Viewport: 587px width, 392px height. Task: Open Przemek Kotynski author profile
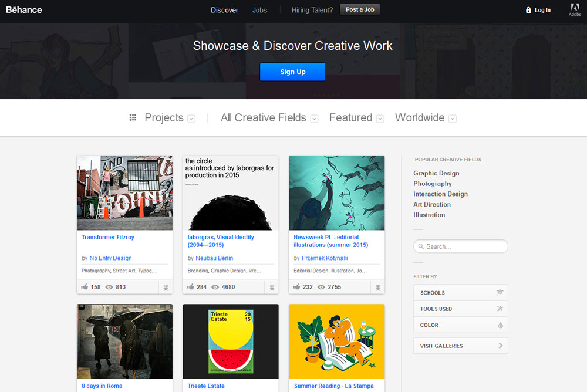click(325, 258)
